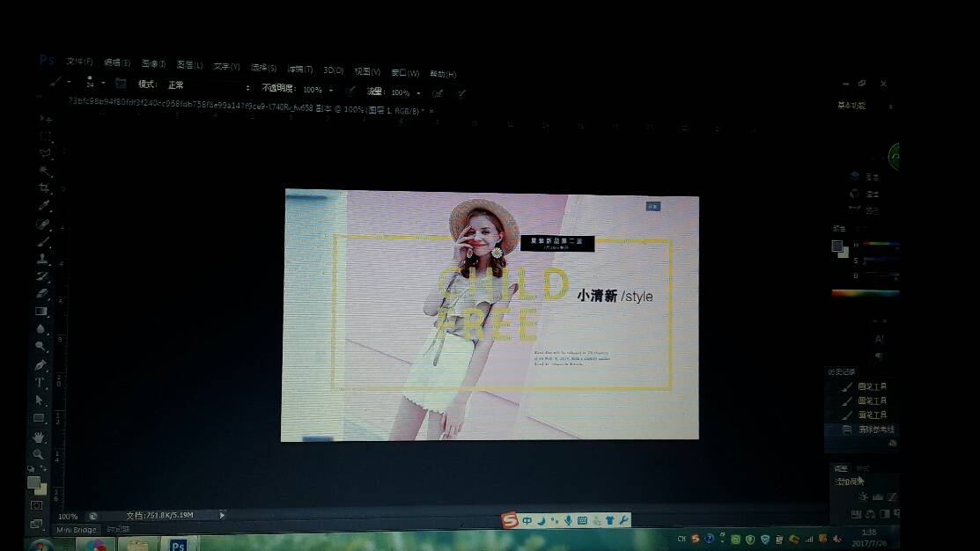Select the Pen tool

pos(41,364)
